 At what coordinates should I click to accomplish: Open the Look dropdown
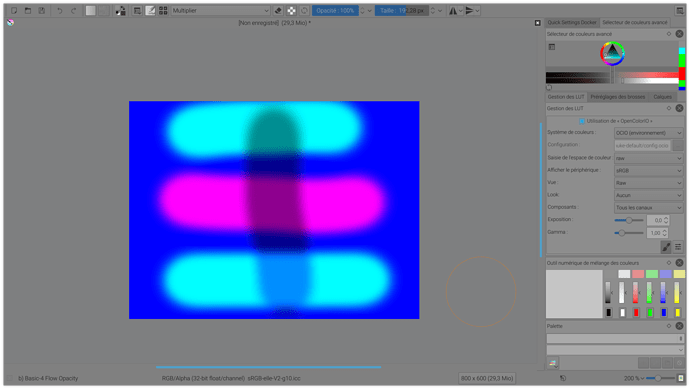pos(649,195)
